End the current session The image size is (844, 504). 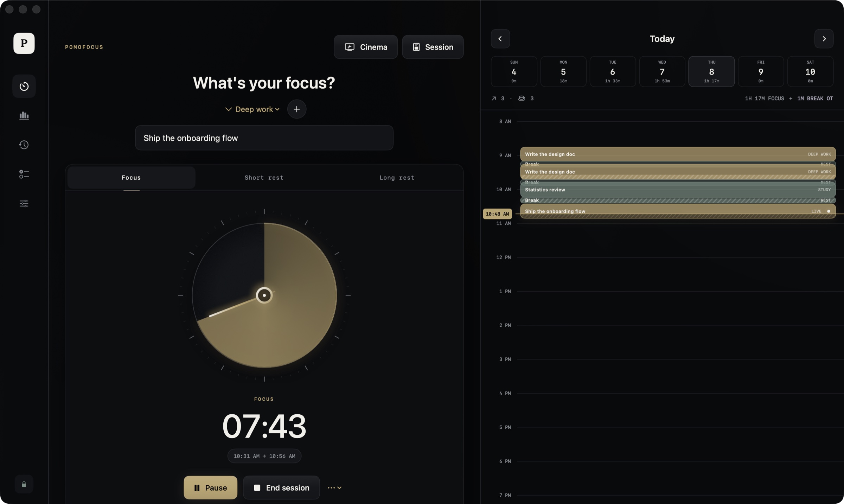coord(281,487)
